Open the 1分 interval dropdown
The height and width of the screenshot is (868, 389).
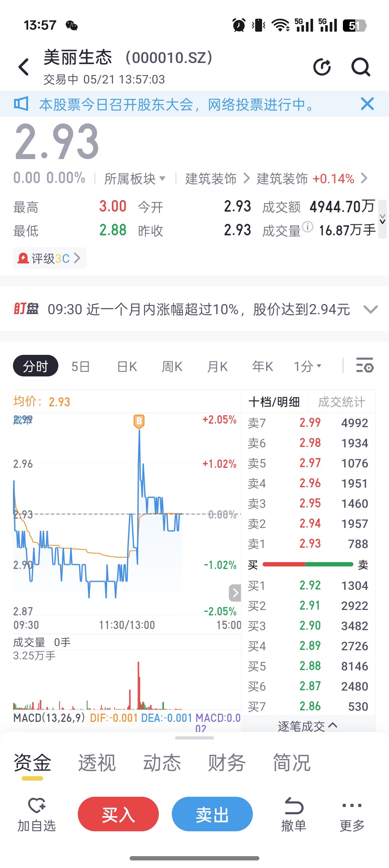(x=308, y=366)
